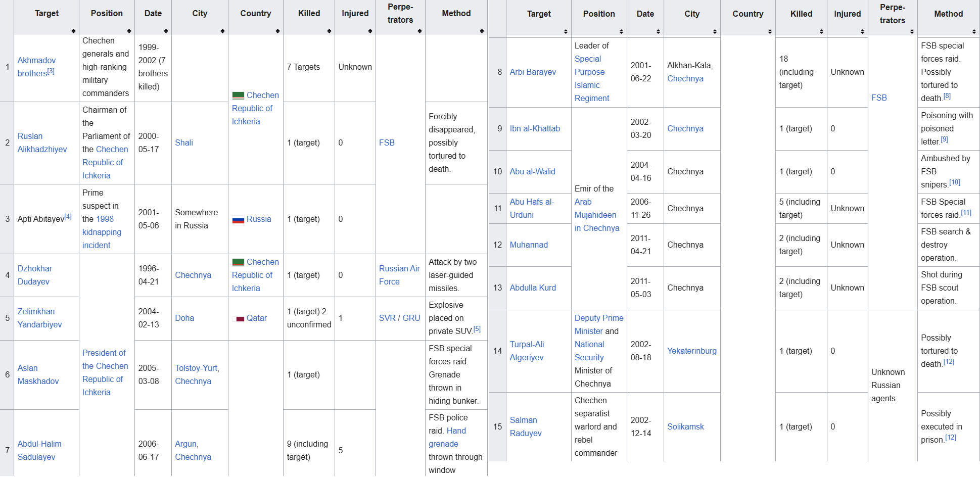This screenshot has height=477, width=980.
Task: Sort left table by Country column arrows
Action: 278,31
